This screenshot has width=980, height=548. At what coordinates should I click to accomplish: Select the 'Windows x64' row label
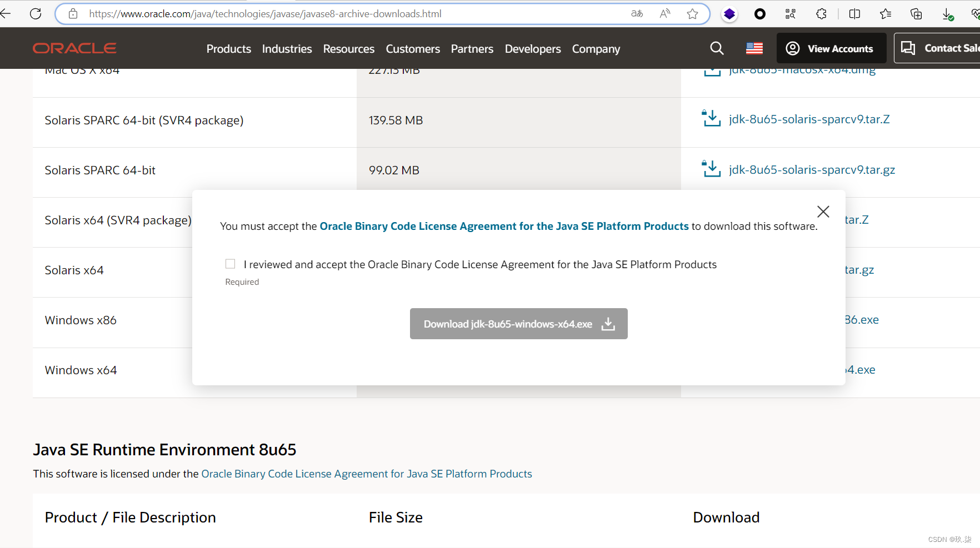click(81, 370)
